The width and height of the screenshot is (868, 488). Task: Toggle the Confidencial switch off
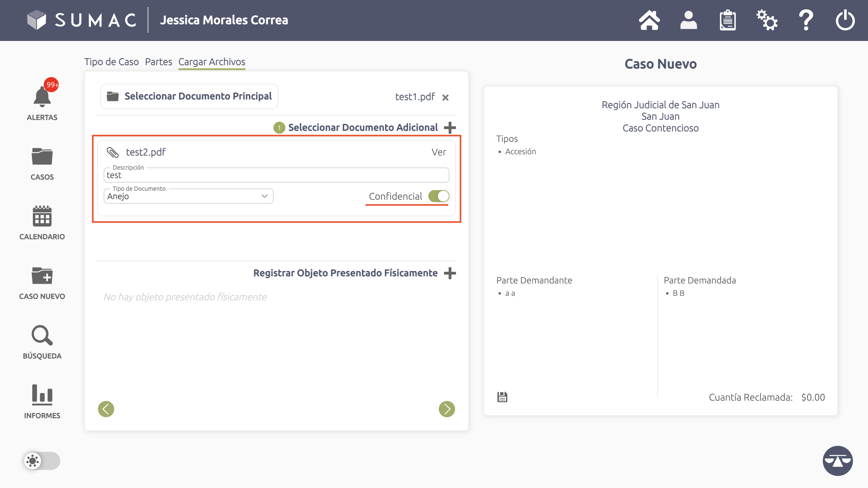point(439,196)
